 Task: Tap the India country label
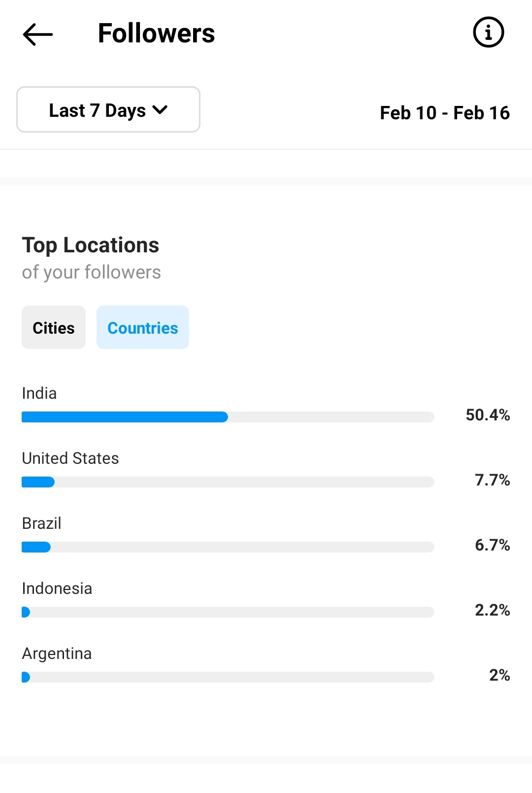[39, 393]
